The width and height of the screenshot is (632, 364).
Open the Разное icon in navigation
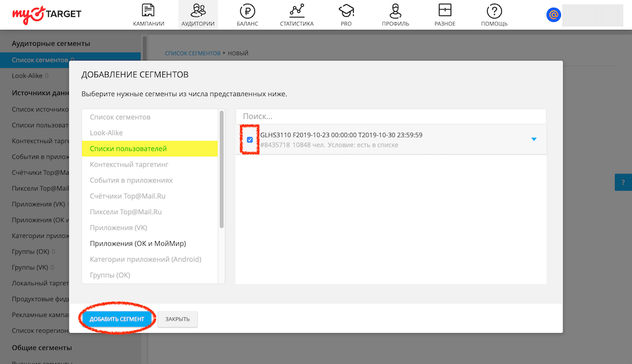[x=444, y=10]
